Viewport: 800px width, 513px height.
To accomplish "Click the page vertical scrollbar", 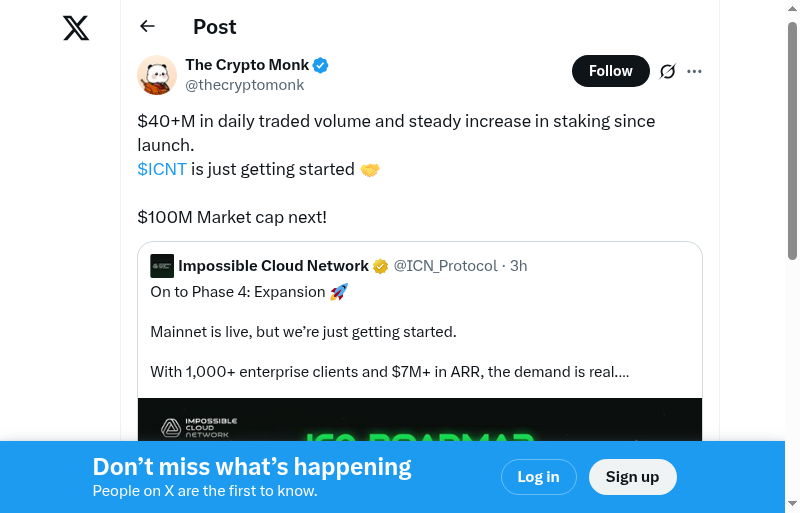I will [793, 140].
